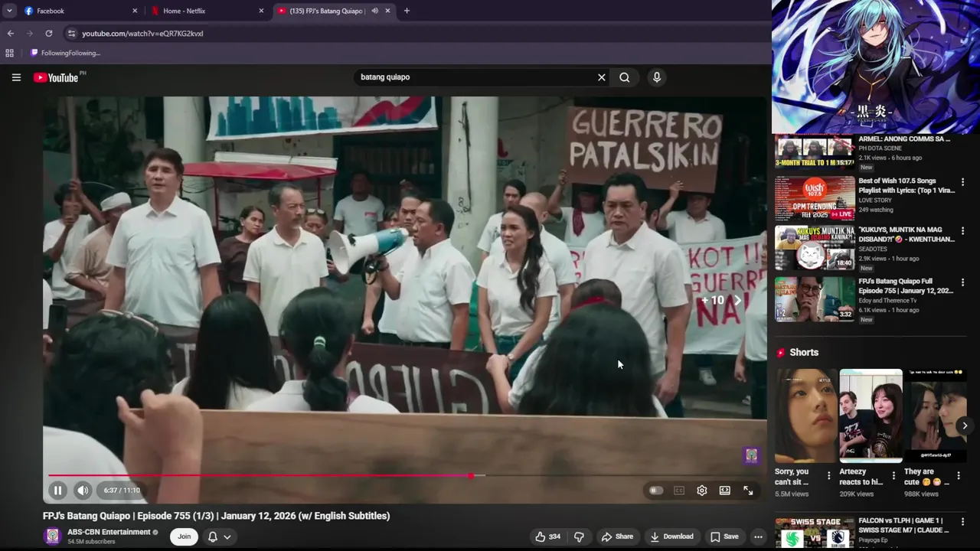
Task: Open options for Batang Quiapo Full Episode video
Action: tap(962, 282)
